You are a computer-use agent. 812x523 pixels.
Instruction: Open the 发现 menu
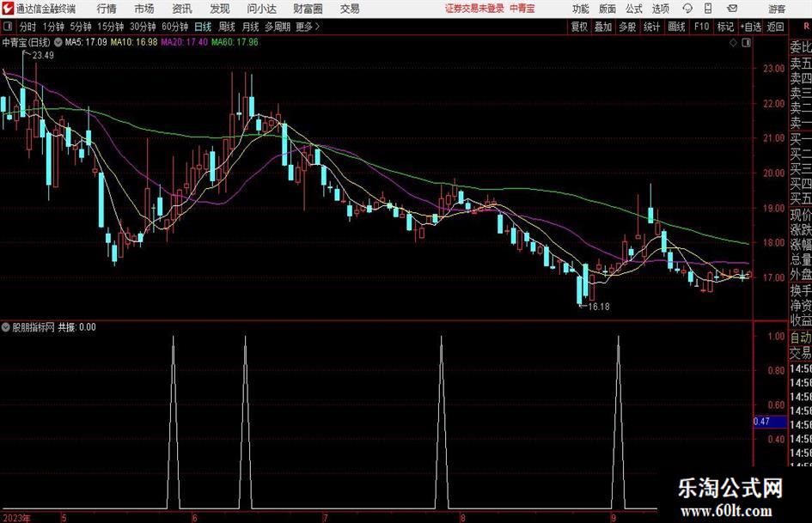(220, 9)
